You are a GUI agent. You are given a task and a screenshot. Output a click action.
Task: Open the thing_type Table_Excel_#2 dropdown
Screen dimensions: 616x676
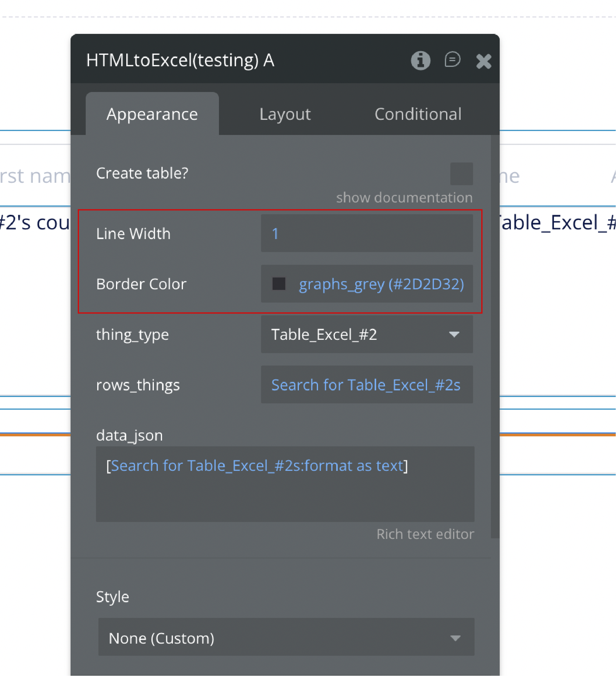(356, 334)
